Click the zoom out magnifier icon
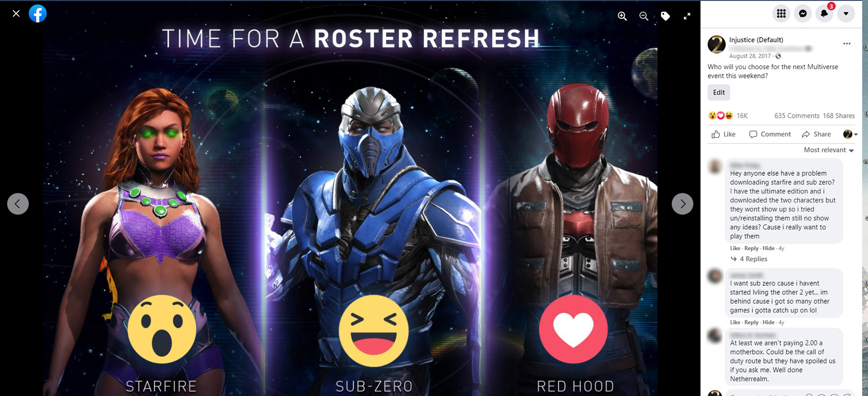Image resolution: width=868 pixels, height=396 pixels. [644, 16]
